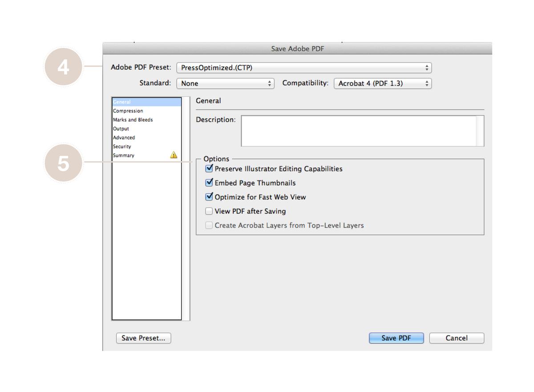
Task: Select Compression in the category list
Action: click(x=147, y=111)
